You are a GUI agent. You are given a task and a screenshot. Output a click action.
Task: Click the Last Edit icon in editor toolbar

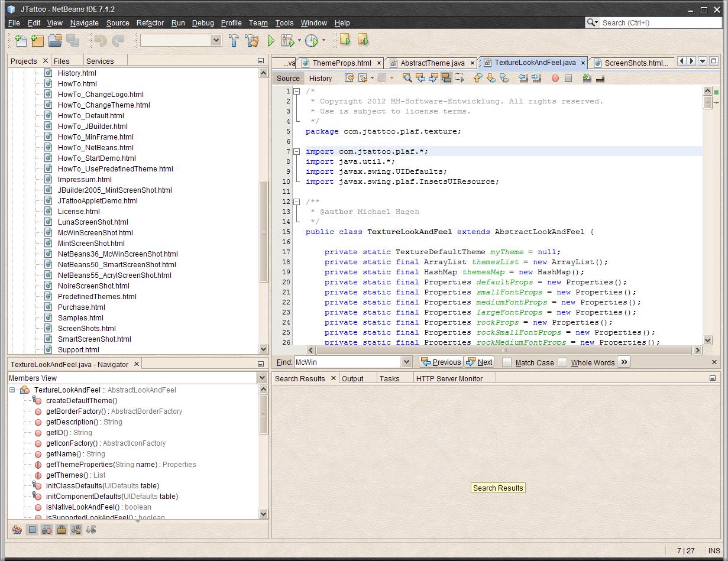pyautogui.click(x=350, y=78)
